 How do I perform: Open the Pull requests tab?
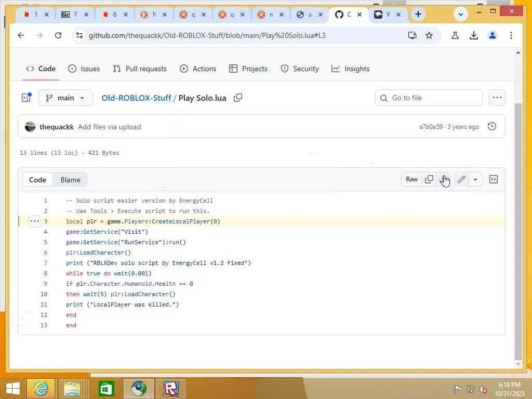[x=140, y=69]
